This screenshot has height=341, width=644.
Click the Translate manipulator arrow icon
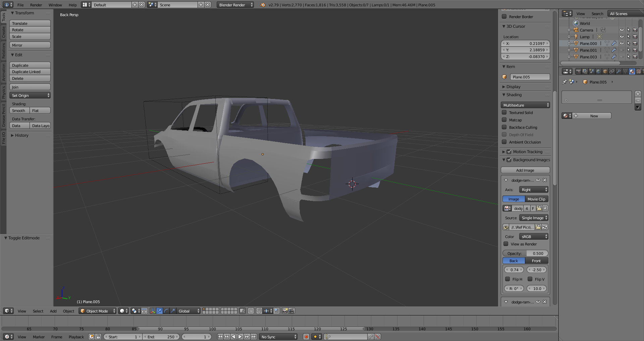[x=159, y=311]
